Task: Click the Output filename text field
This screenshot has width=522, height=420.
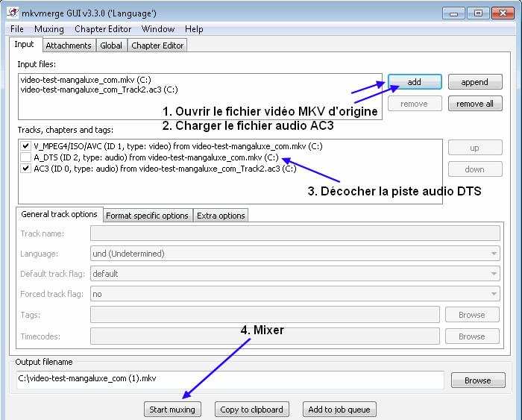Action: (230, 380)
